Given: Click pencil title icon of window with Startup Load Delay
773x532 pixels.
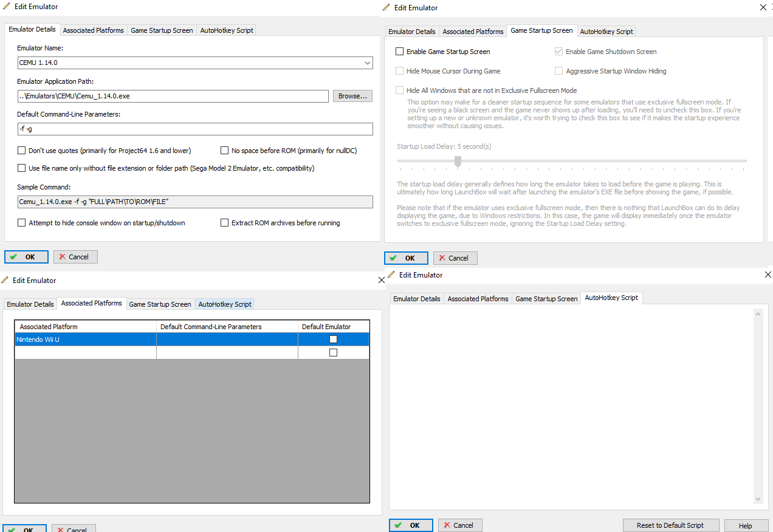Looking at the screenshot, I should pyautogui.click(x=386, y=7).
